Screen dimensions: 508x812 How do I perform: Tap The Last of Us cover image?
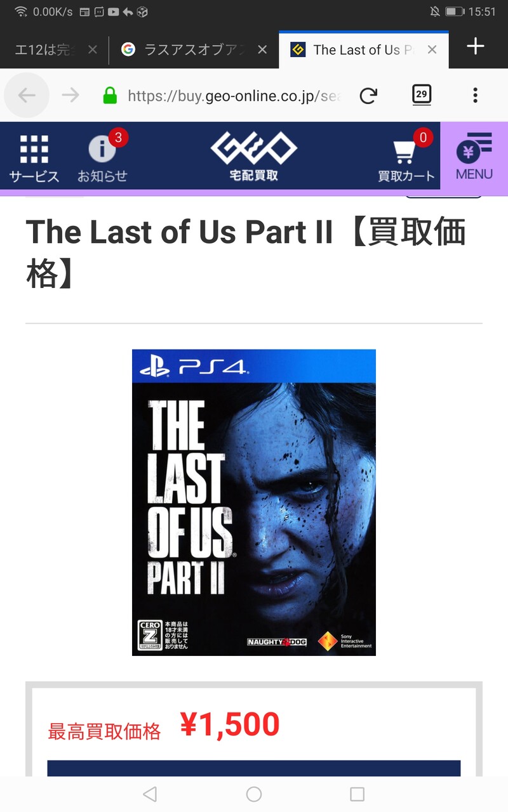[x=254, y=502]
